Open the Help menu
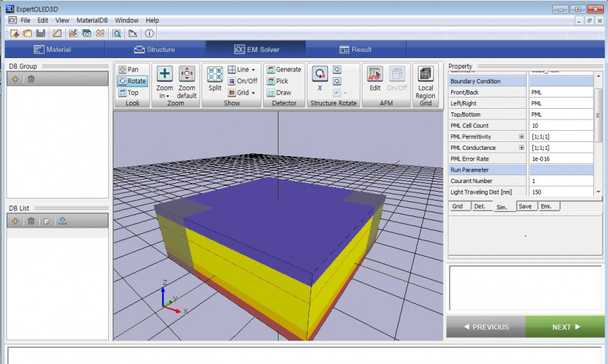The image size is (608, 364). [x=153, y=20]
